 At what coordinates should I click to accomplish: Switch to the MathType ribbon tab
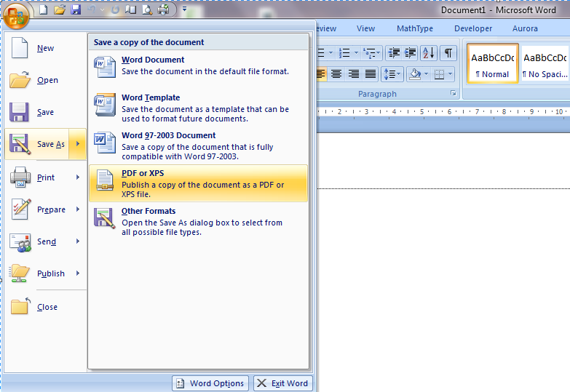pos(415,28)
